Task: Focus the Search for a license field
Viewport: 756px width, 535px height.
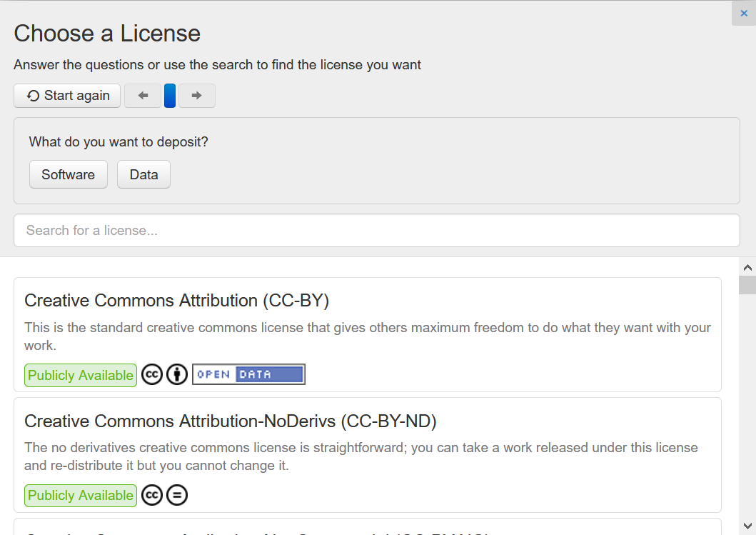Action: tap(376, 231)
